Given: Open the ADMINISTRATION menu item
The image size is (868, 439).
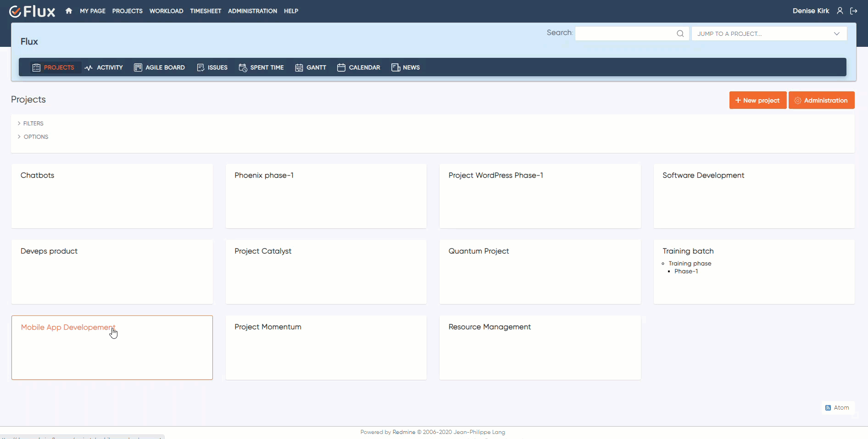Looking at the screenshot, I should coord(252,11).
